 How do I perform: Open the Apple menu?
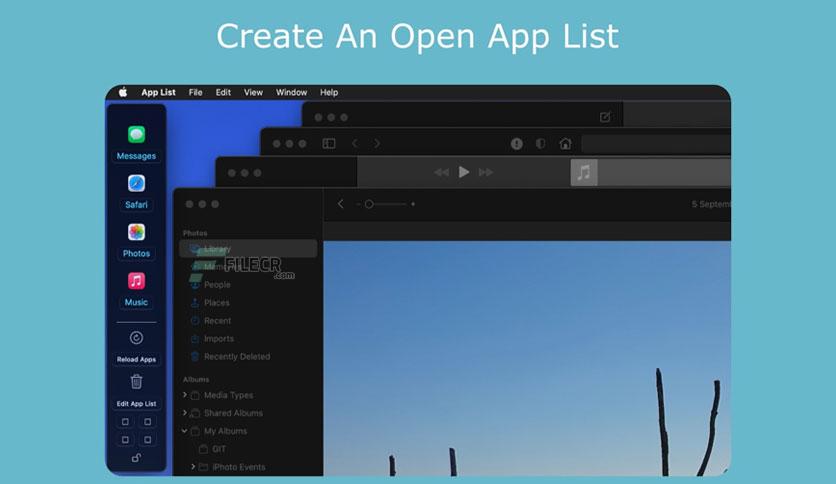coord(123,92)
